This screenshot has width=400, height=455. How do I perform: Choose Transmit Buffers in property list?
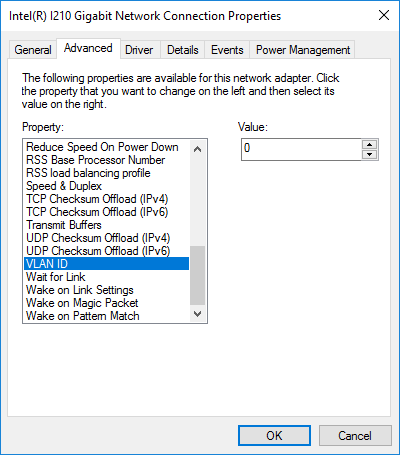click(107, 225)
